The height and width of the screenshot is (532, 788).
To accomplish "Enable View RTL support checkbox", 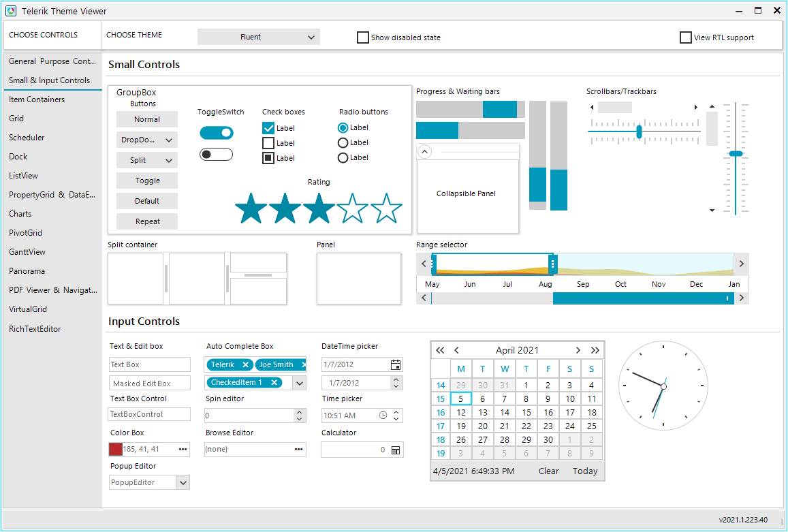I will 685,37.
